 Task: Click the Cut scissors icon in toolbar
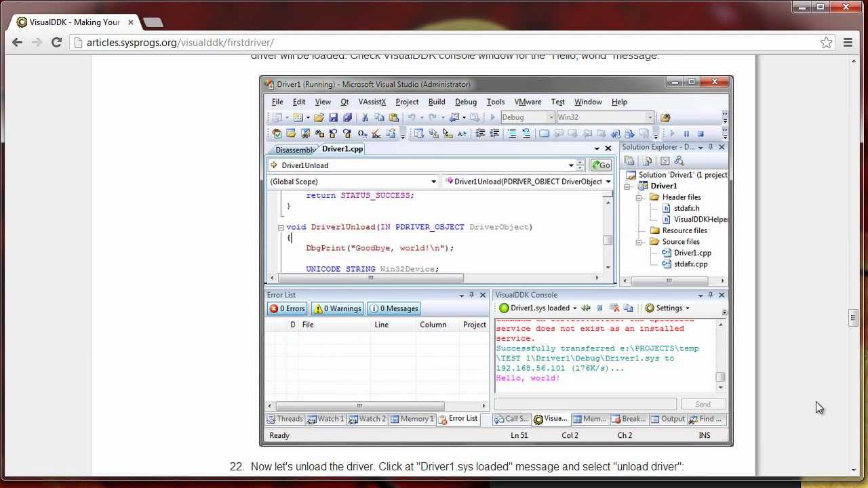pyautogui.click(x=365, y=118)
